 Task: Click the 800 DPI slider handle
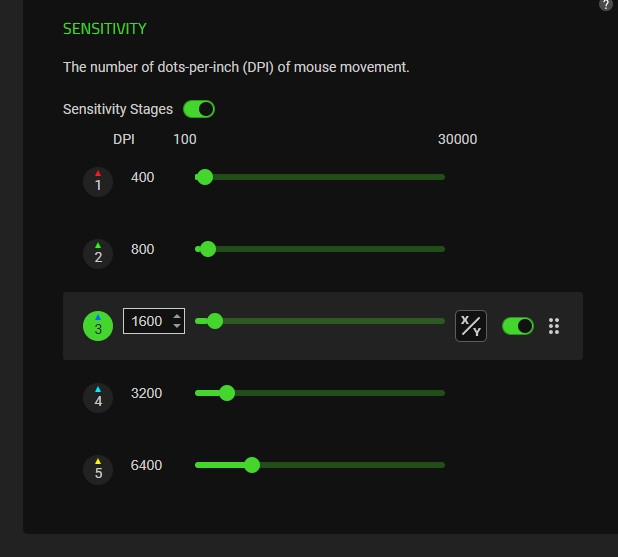(x=208, y=249)
